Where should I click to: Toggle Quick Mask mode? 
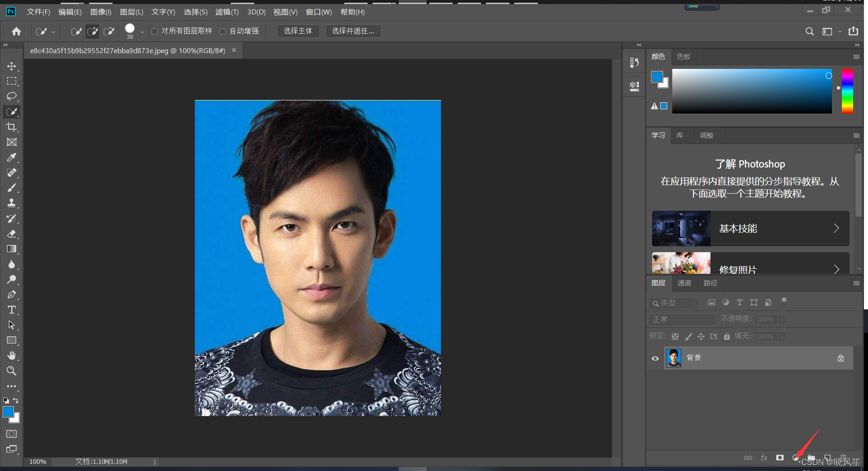pos(12,434)
